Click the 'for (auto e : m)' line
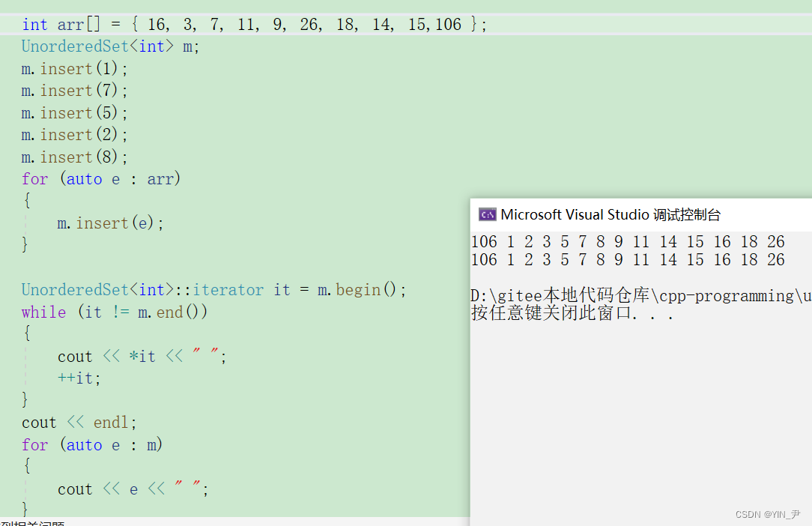Viewport: 812px width, 526px height. click(x=92, y=445)
